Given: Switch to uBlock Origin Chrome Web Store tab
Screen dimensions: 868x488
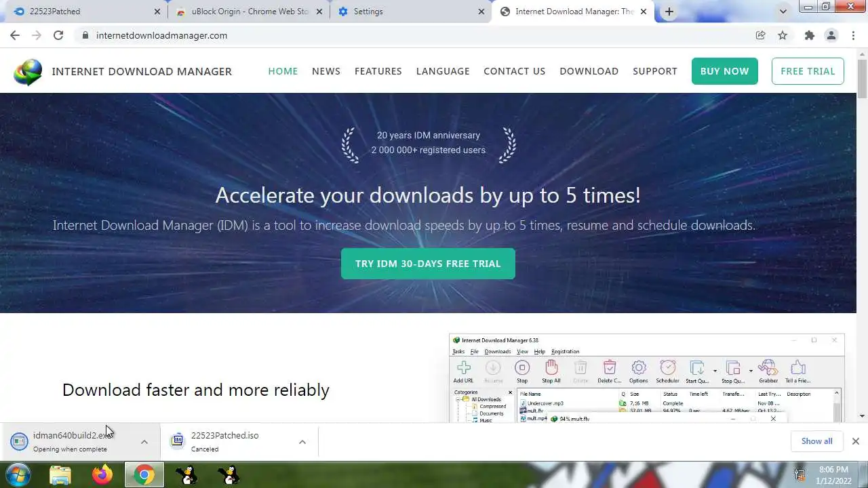Looking at the screenshot, I should coord(249,12).
